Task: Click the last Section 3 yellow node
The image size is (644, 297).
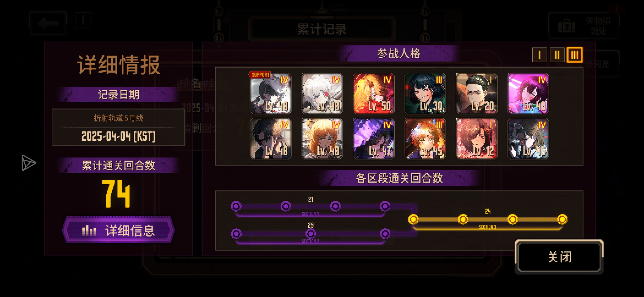Action: tap(562, 219)
